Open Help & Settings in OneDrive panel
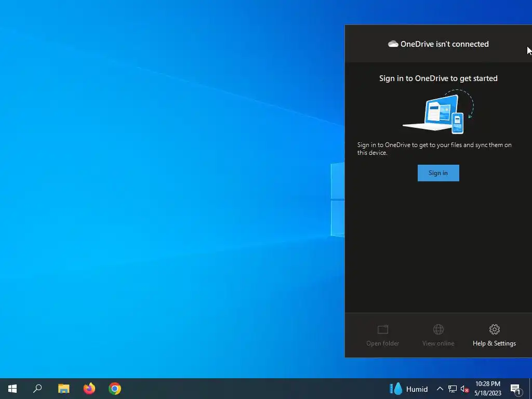The width and height of the screenshot is (532, 399). tap(494, 335)
